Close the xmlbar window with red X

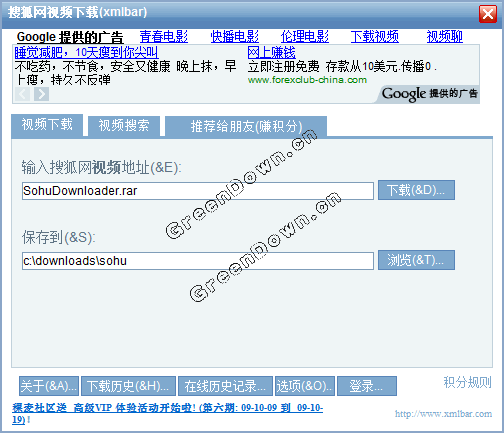point(488,14)
